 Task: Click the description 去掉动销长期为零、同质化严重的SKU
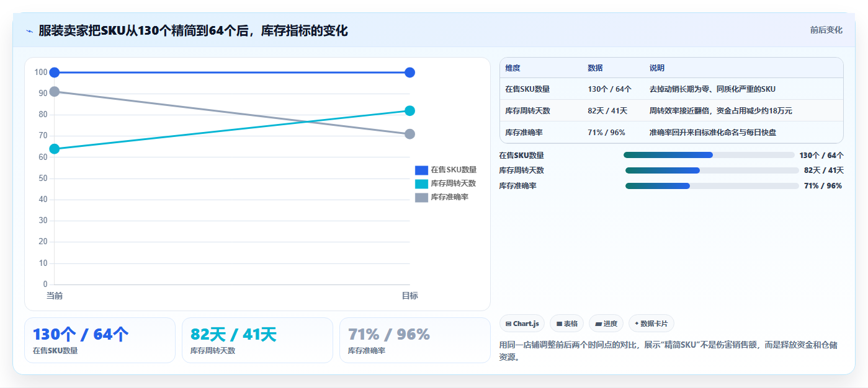click(x=712, y=89)
